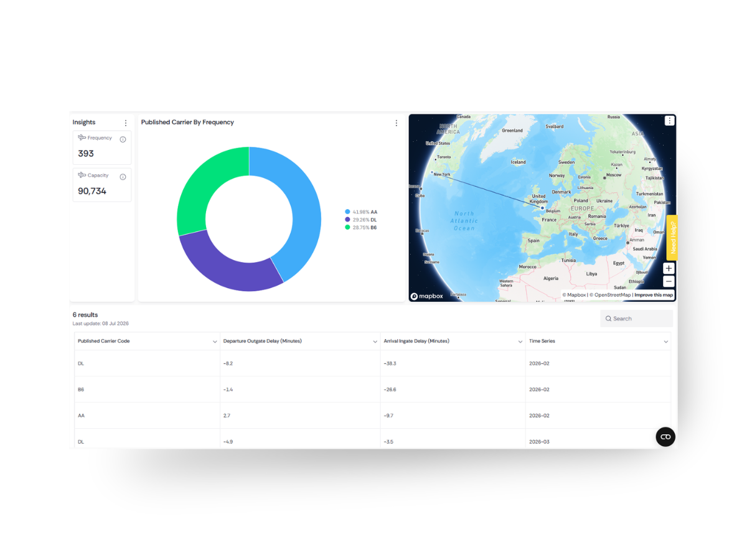Open the Insights panel three-dot menu
The height and width of the screenshot is (560, 747).
click(126, 123)
